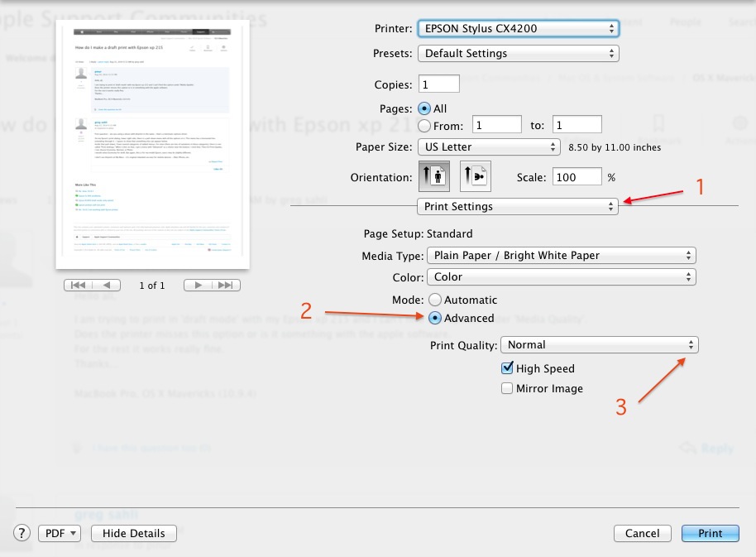This screenshot has height=557, width=756.
Task: Select portrait orientation icon
Action: [x=434, y=176]
